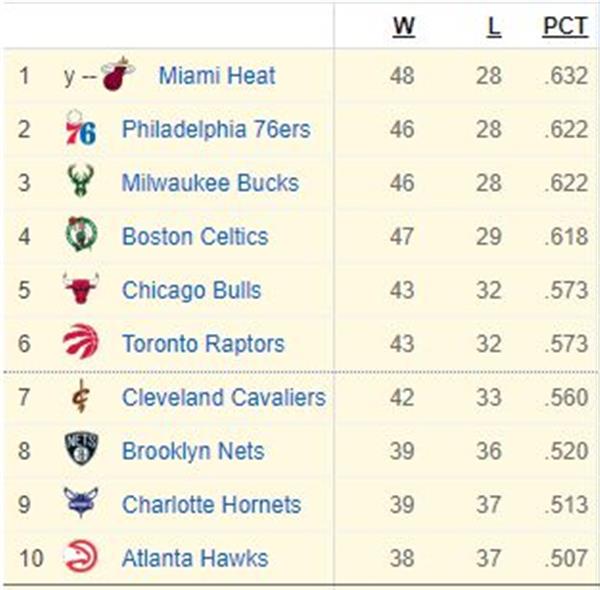Click the Boston Celtics logo

coord(81,234)
